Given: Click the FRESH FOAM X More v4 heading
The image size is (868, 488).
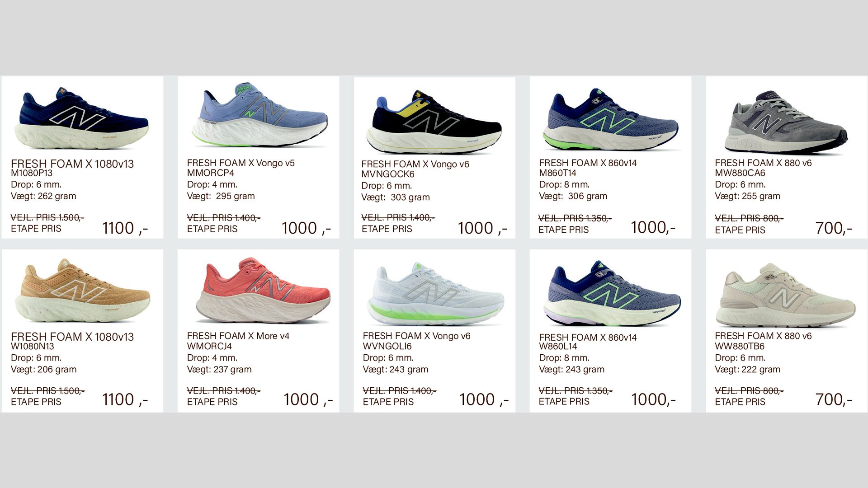Looking at the screenshot, I should (x=238, y=336).
